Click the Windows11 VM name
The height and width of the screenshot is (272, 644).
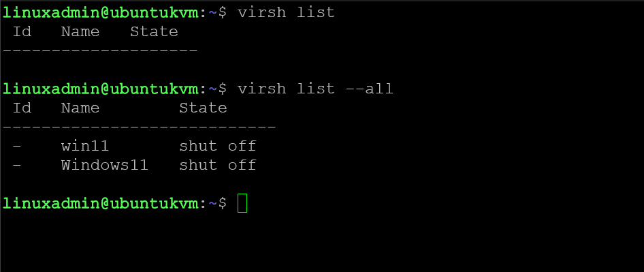105,165
